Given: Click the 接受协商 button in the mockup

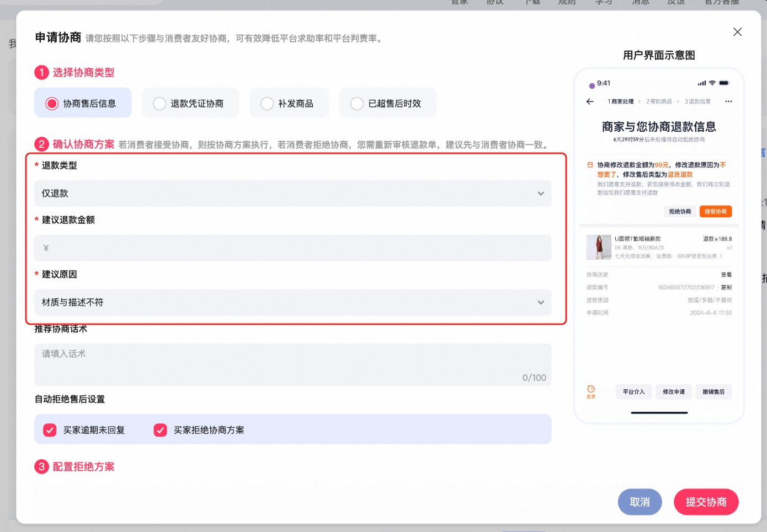Looking at the screenshot, I should (716, 211).
